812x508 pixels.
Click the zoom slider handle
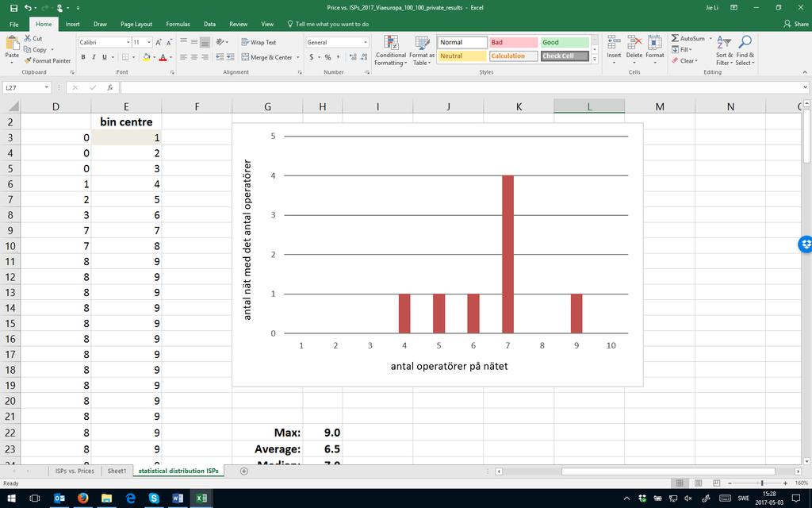(x=762, y=483)
